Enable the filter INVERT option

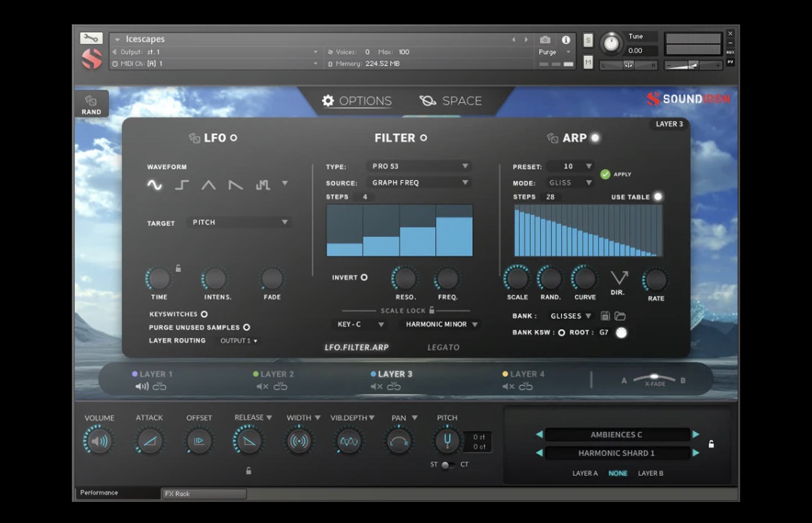point(364,277)
